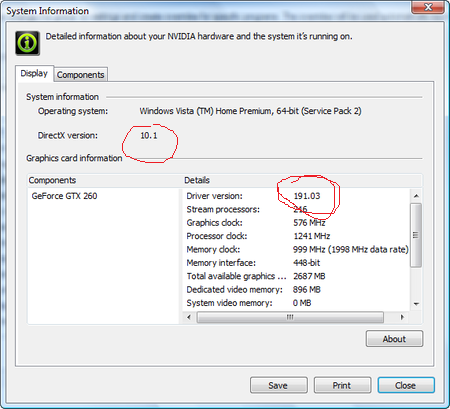This screenshot has width=450, height=409.
Task: Select the Total available graphics row
Action: (x=296, y=276)
